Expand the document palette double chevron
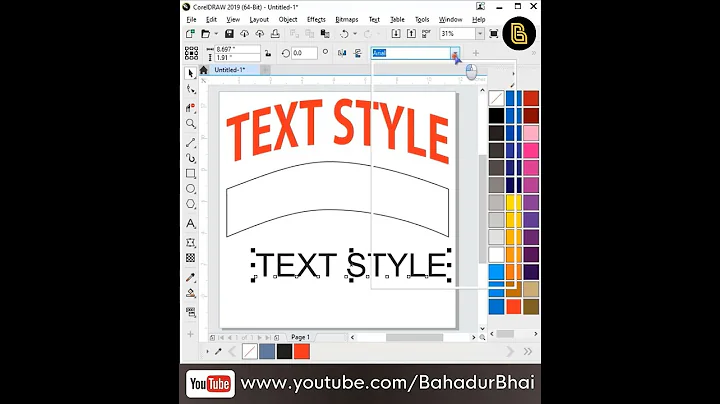The height and width of the screenshot is (404, 720). point(528,352)
